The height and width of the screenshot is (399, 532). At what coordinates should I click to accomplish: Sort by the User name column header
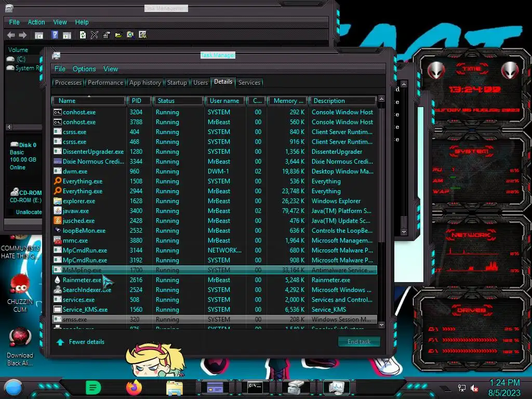pos(224,101)
